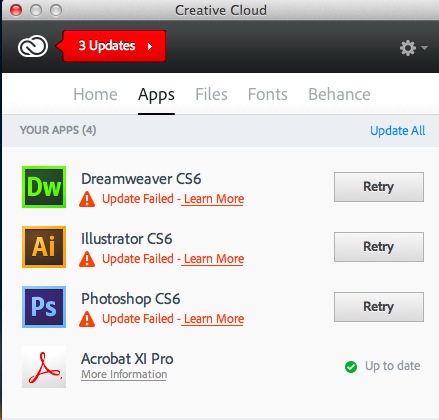Click the Acrobat XI Pro icon
Screen dimensions: 439x420
pyautogui.click(x=44, y=367)
